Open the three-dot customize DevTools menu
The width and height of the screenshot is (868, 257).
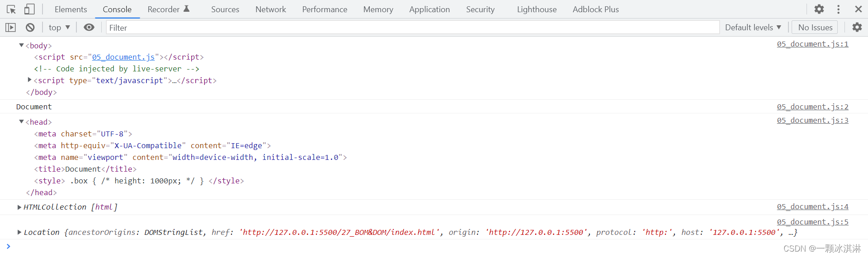(x=839, y=9)
